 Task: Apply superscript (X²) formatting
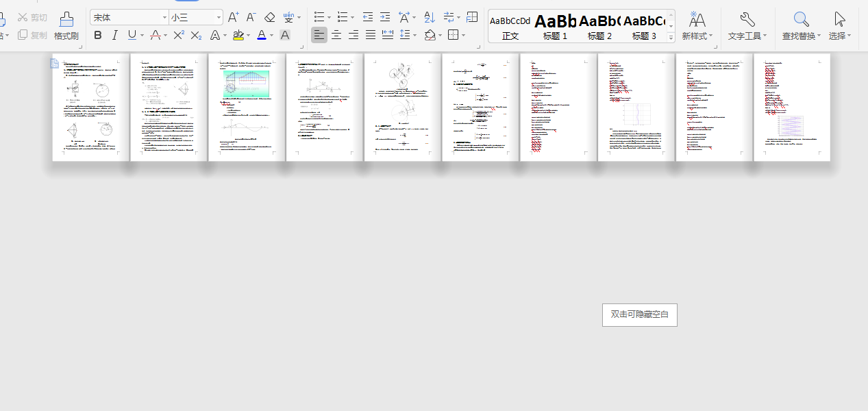click(x=179, y=35)
